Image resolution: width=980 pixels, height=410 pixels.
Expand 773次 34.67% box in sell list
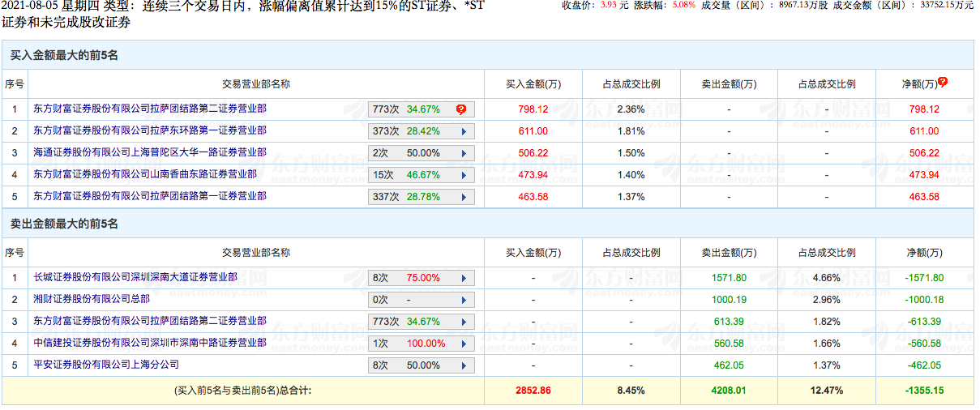tap(422, 322)
